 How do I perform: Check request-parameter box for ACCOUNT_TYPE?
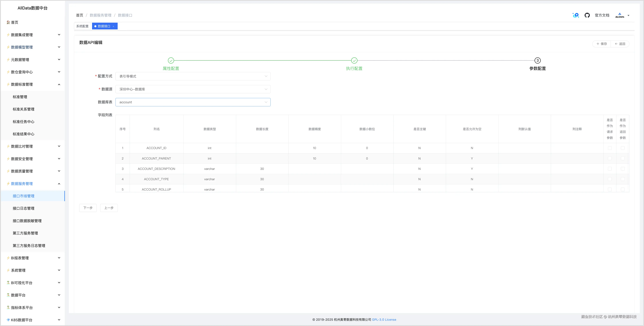tap(610, 179)
